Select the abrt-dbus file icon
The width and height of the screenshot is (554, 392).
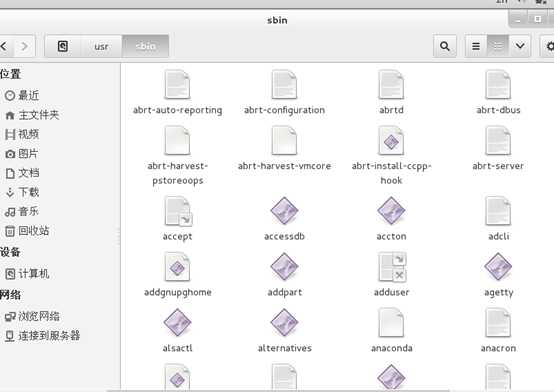click(498, 85)
